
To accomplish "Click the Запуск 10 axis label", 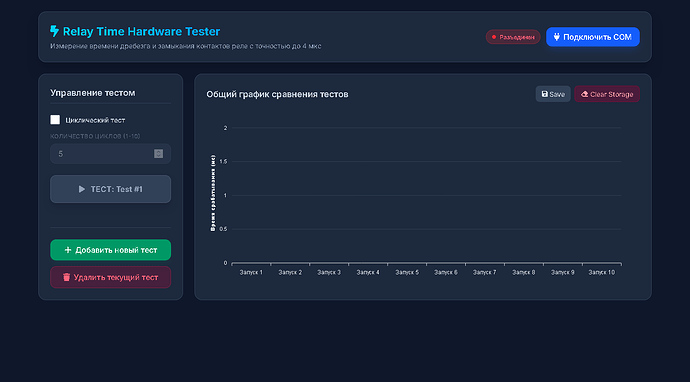I will point(602,272).
